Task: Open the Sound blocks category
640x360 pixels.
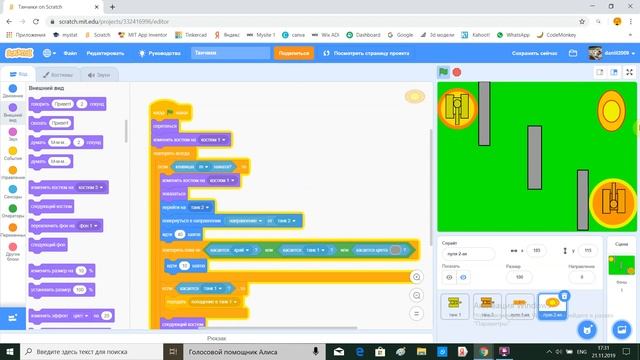Action: [13, 134]
